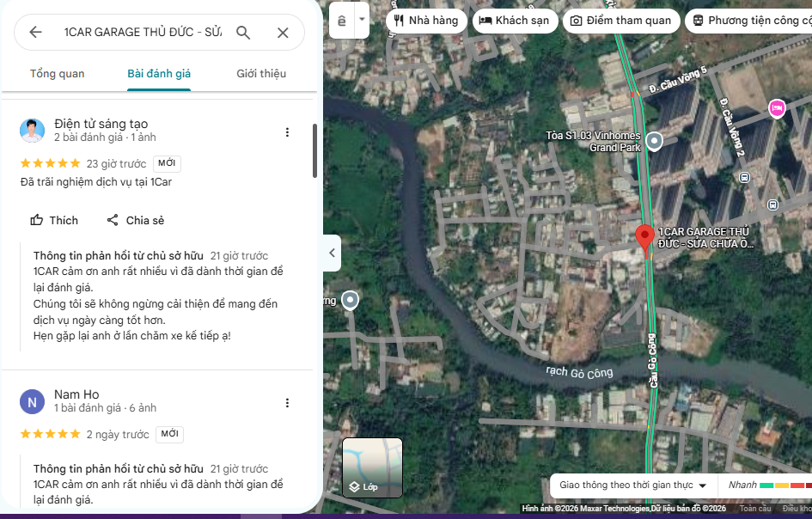The image size is (812, 519).
Task: Click the 1CAR GARAGE search input field
Action: pos(143,32)
